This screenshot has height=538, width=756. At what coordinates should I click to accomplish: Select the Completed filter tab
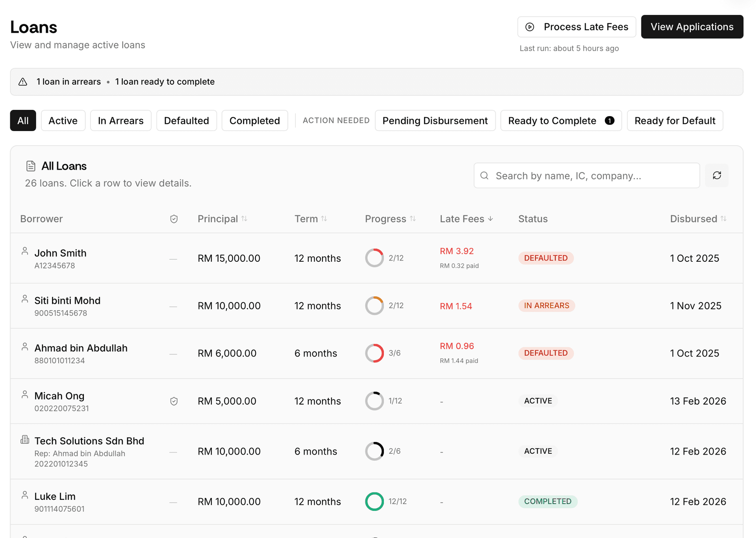pyautogui.click(x=254, y=120)
